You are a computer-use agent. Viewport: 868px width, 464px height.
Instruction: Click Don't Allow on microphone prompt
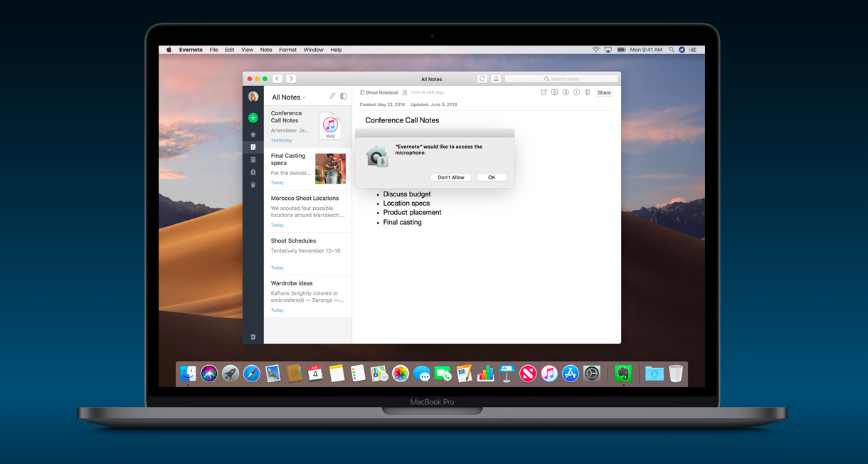(x=451, y=177)
